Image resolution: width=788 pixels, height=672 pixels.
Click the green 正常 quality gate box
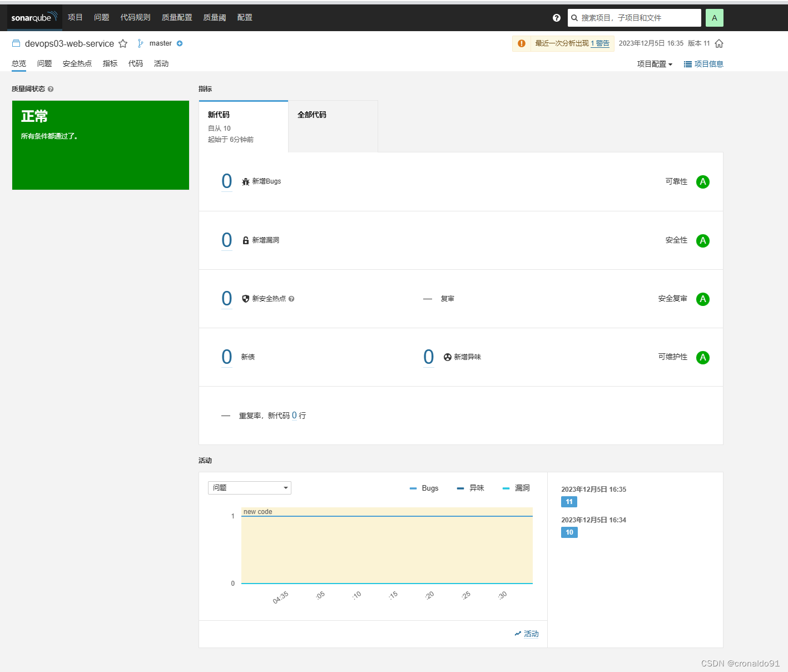click(x=101, y=145)
